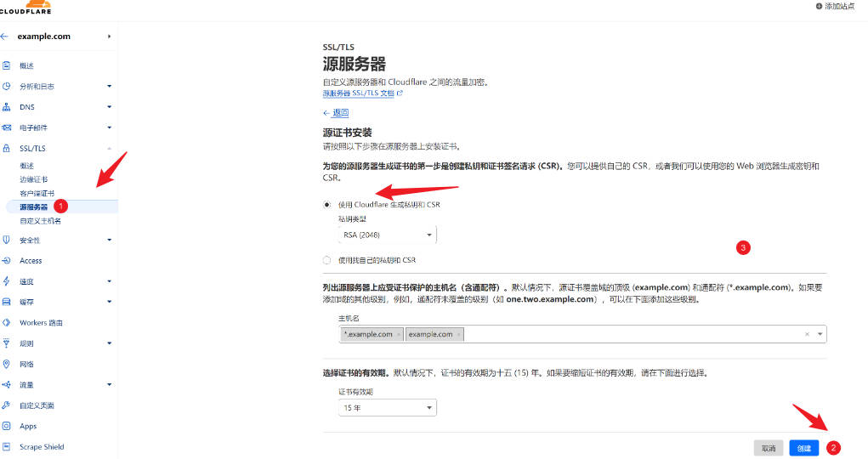Expand the 规则 menu arrow
Image resolution: width=868 pixels, height=459 pixels.
pyautogui.click(x=109, y=343)
